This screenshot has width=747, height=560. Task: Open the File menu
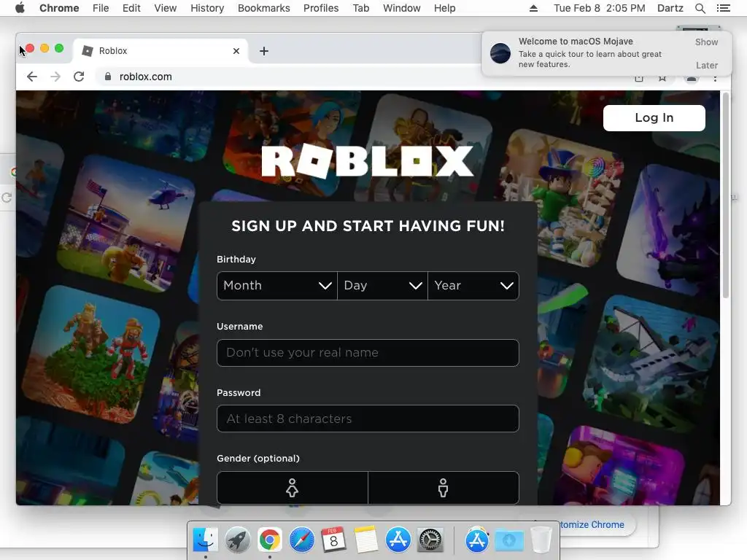101,8
